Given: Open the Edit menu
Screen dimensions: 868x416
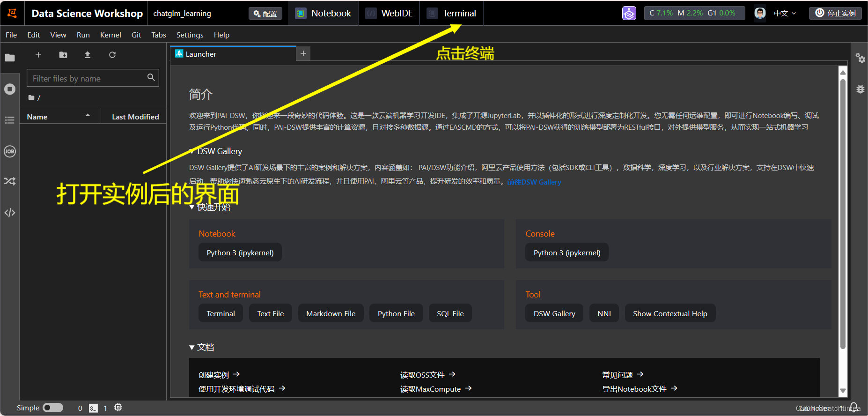Looking at the screenshot, I should pyautogui.click(x=34, y=35).
